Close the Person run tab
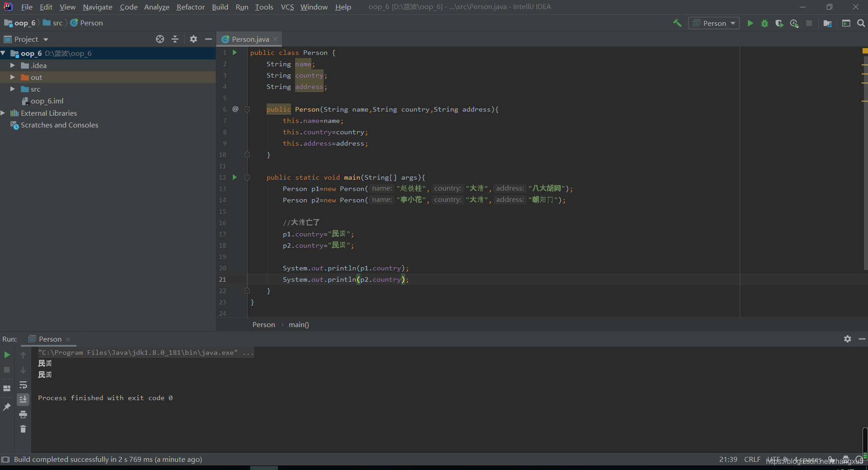Image resolution: width=868 pixels, height=470 pixels. pyautogui.click(x=68, y=339)
